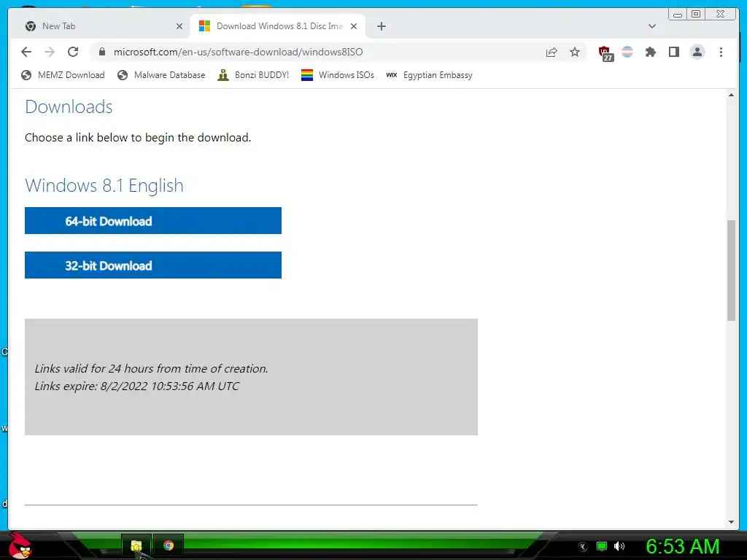Click the 'Links expire: 8/2/2022' text
This screenshot has height=560, width=747.
(137, 386)
